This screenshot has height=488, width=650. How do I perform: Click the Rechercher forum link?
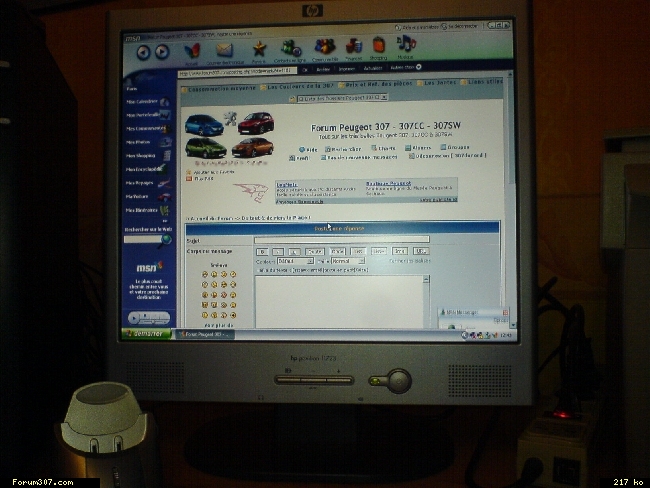click(x=343, y=149)
